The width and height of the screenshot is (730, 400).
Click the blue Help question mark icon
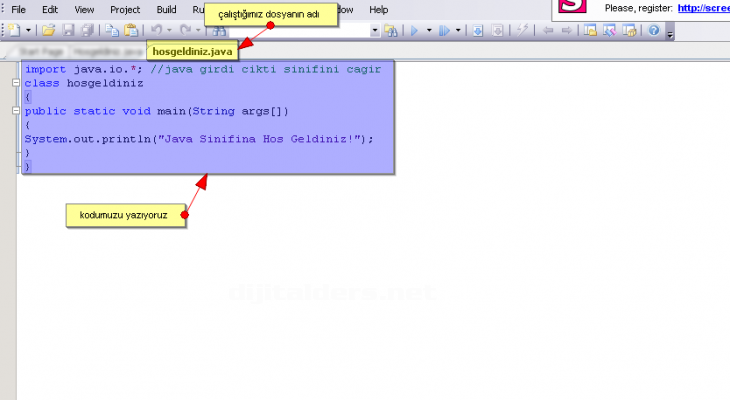(654, 31)
